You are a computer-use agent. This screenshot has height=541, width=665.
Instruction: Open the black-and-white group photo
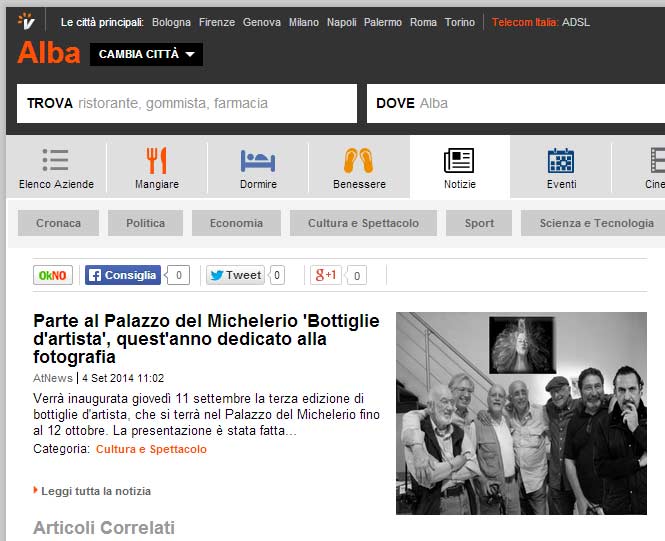[521, 413]
